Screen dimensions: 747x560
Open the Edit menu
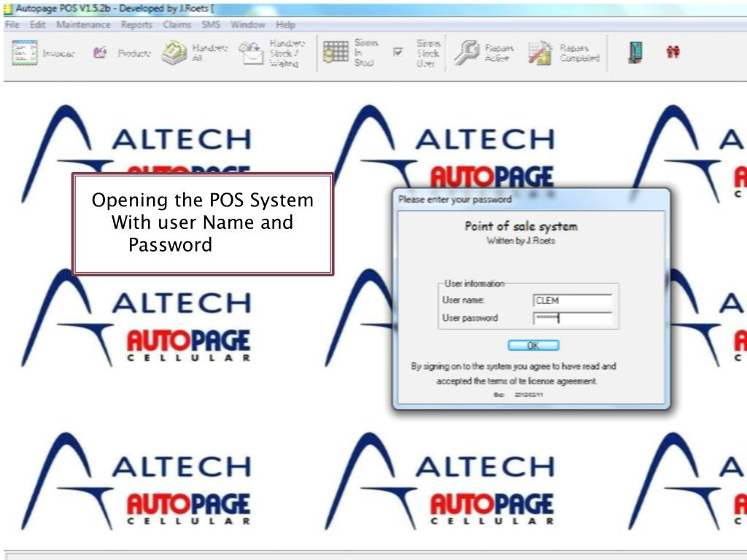point(38,25)
